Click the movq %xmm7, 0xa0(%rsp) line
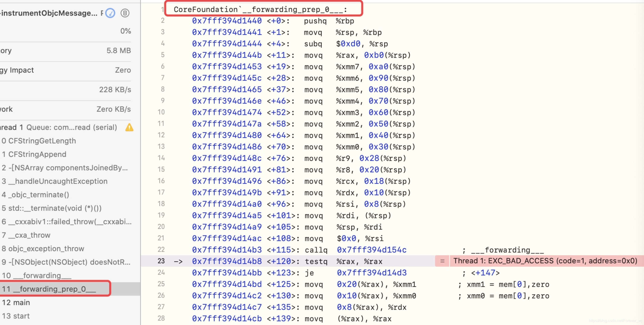This screenshot has width=644, height=325. (360, 67)
